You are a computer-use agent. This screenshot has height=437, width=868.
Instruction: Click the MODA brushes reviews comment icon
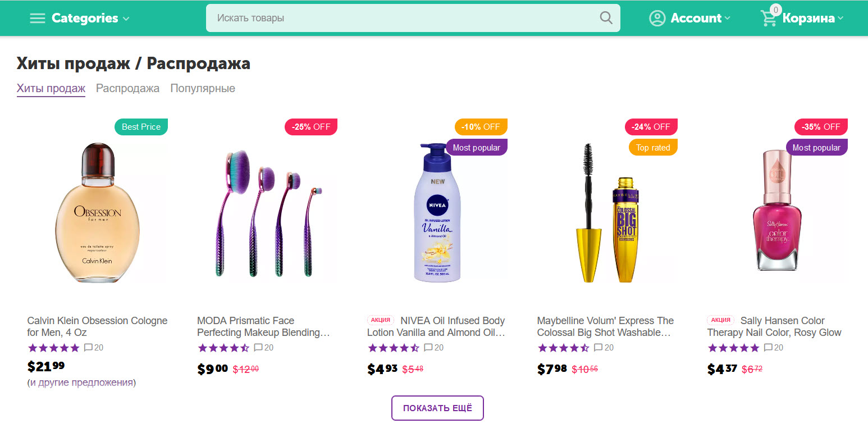(x=258, y=348)
